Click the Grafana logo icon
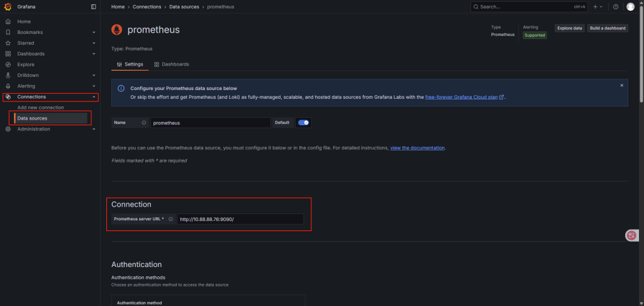The height and width of the screenshot is (306, 644). click(8, 6)
